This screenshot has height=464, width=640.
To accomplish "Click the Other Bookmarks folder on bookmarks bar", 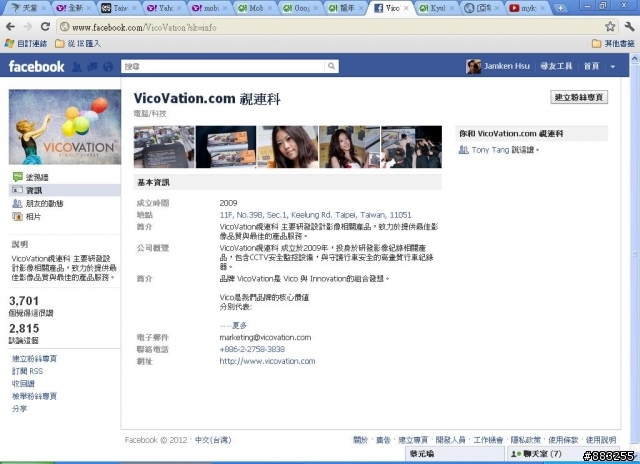I will 613,43.
